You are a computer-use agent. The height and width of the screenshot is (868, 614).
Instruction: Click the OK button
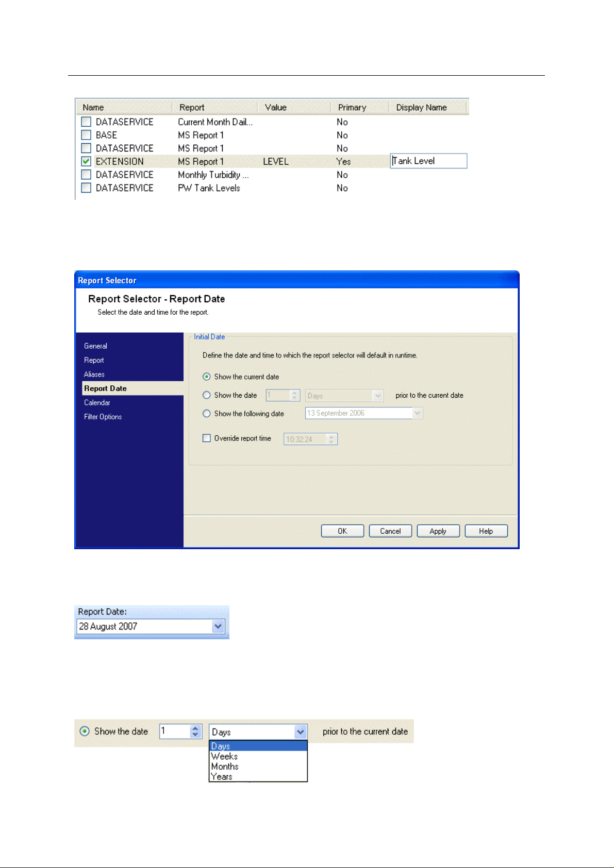tap(342, 531)
